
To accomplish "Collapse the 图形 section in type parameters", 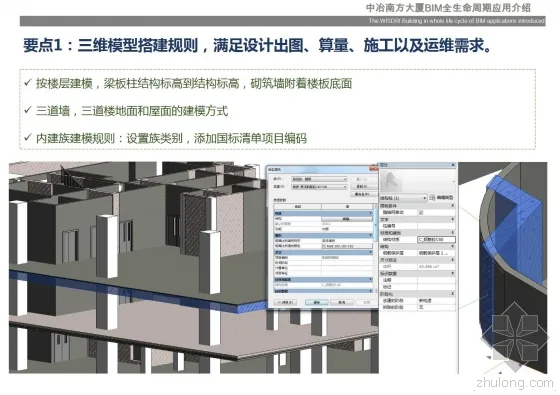I will (370, 235).
